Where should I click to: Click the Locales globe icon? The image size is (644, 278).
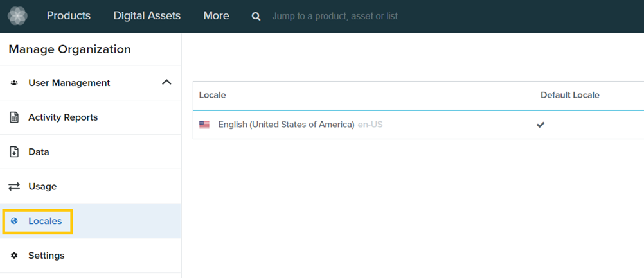pos(14,221)
